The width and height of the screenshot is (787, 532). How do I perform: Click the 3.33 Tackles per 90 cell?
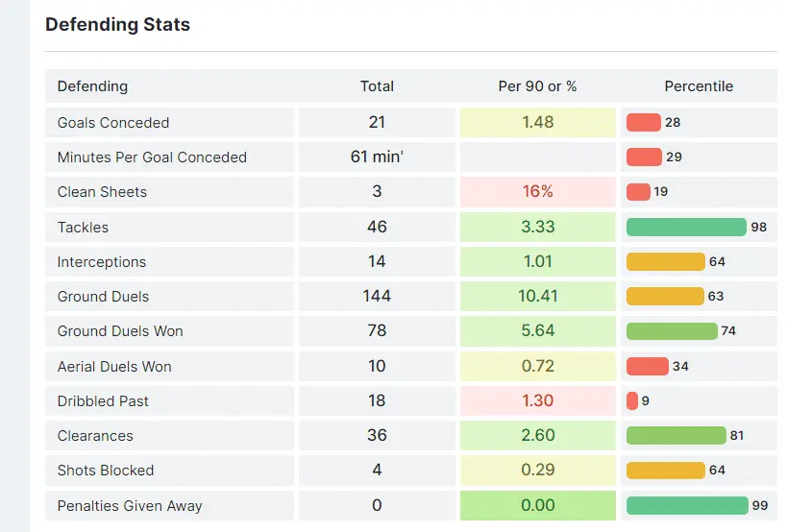click(x=537, y=227)
